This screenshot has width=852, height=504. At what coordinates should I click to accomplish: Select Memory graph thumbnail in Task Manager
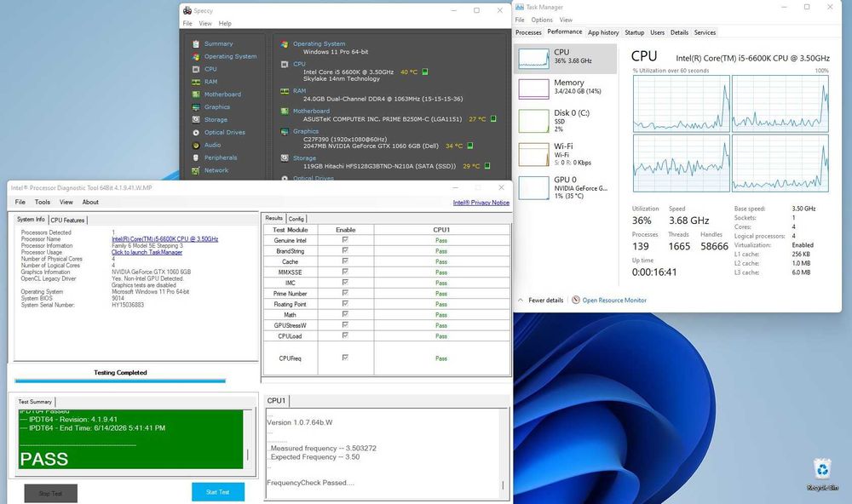pos(533,89)
